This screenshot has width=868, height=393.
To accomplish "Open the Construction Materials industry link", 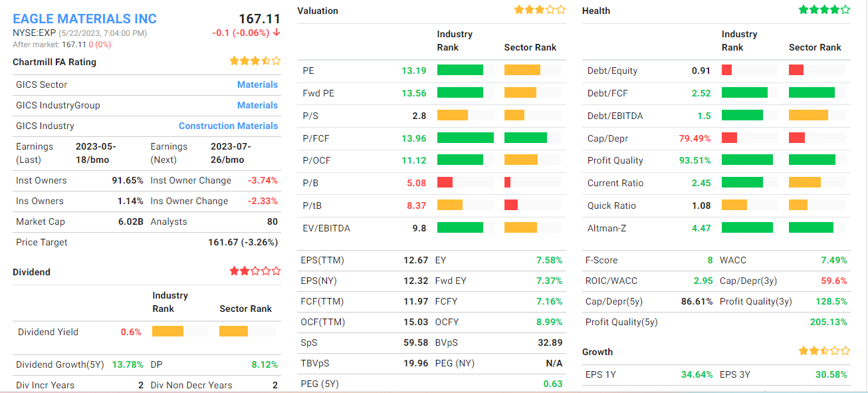I will [229, 126].
